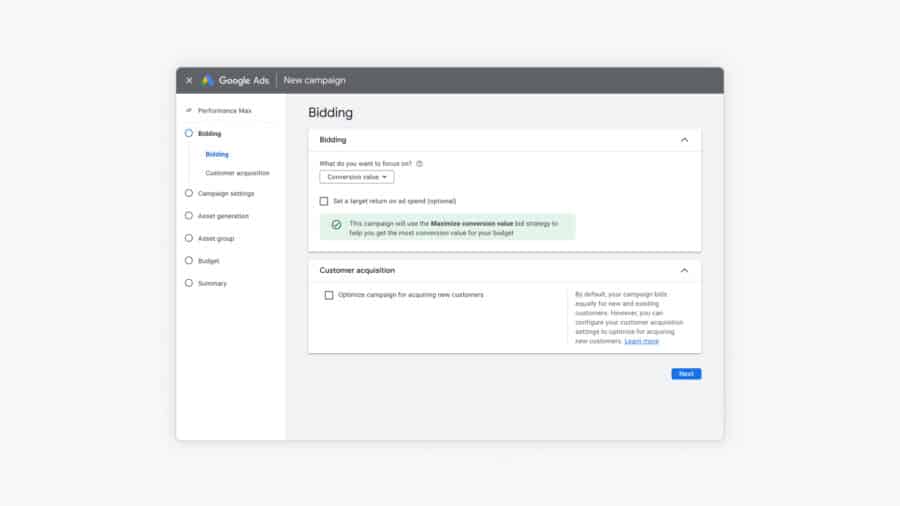This screenshot has height=506, width=900.
Task: Select Customer acquisition sub-item in sidebar
Action: click(237, 173)
